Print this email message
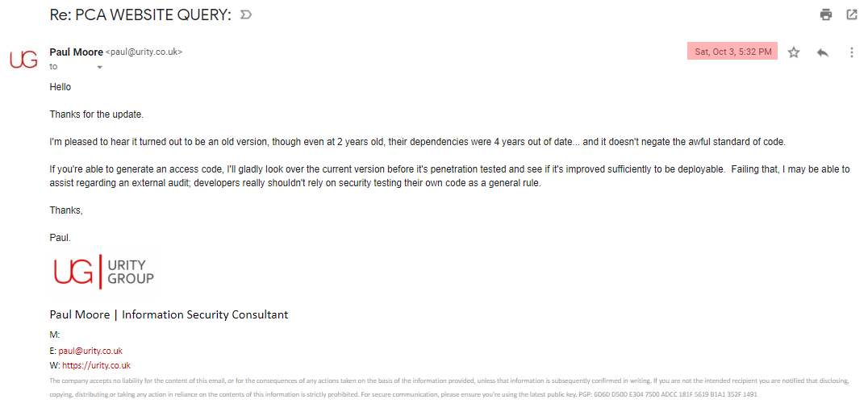 (825, 15)
